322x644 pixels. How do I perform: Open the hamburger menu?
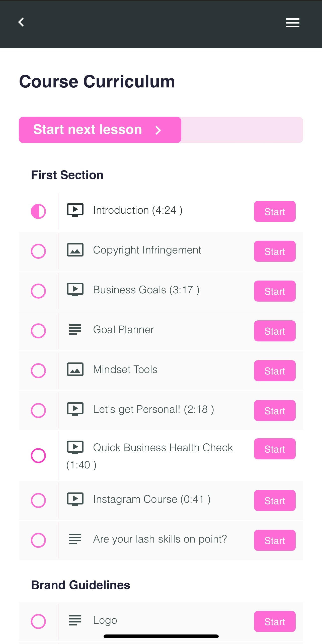point(292,23)
